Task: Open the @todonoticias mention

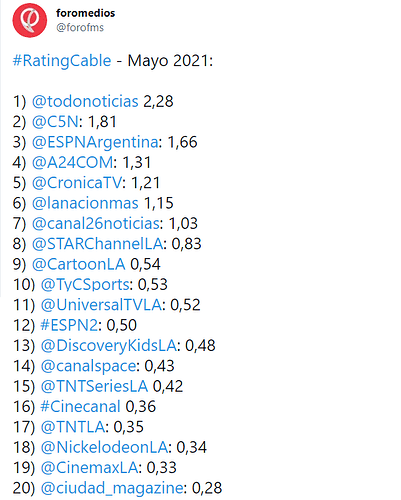Action: point(85,101)
